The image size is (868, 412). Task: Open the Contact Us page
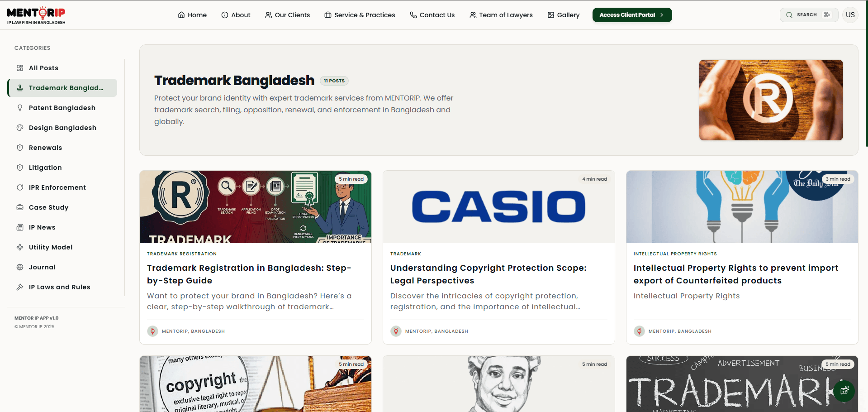(432, 15)
